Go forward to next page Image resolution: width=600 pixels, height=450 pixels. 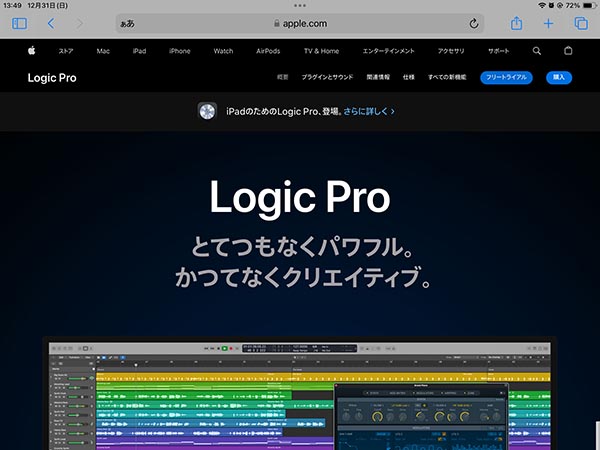point(79,24)
